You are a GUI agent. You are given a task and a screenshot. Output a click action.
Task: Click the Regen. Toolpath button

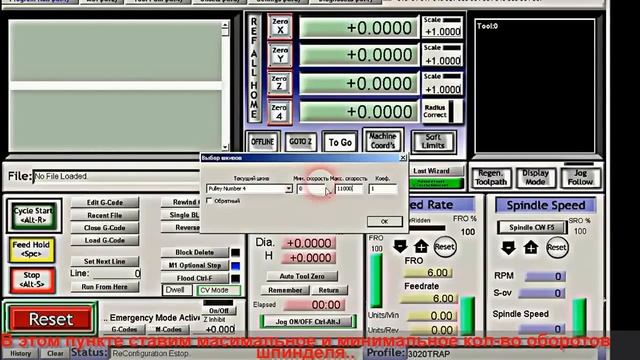[x=491, y=178]
